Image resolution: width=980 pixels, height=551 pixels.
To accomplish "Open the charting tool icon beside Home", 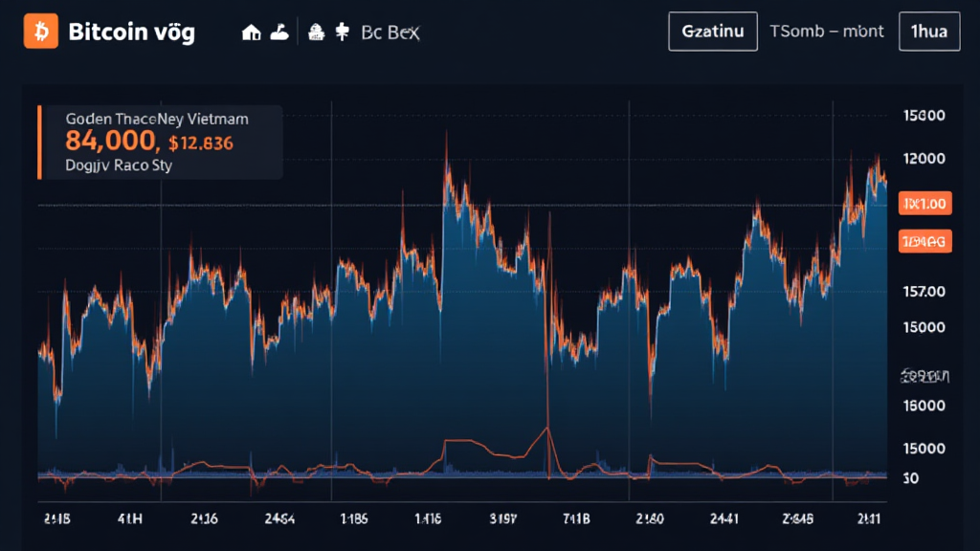I will [279, 31].
